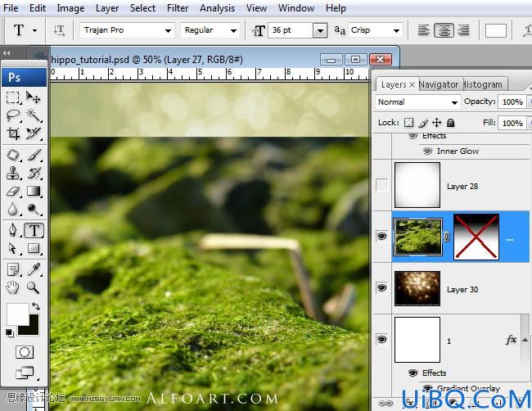The width and height of the screenshot is (532, 411).
Task: Reset default foreground and background colors
Action: [x=10, y=332]
